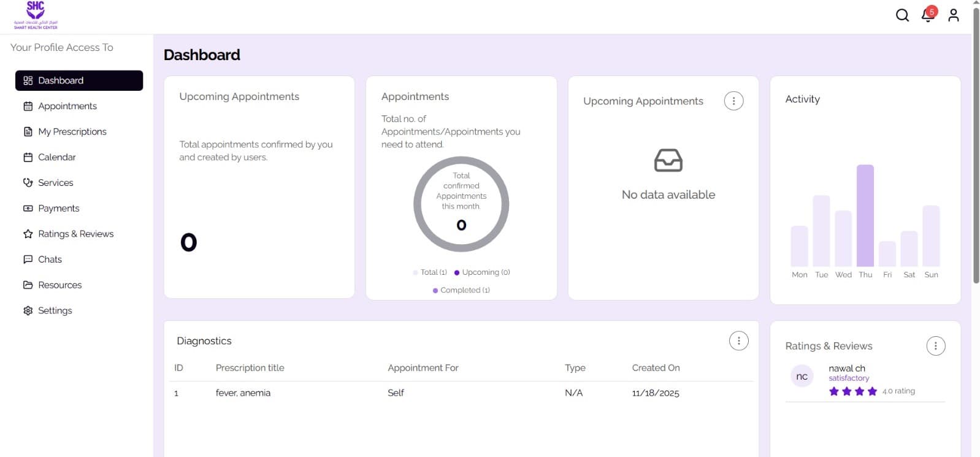The width and height of the screenshot is (980, 457).
Task: Click the Appointments calendar icon in sidebar
Action: [28, 106]
